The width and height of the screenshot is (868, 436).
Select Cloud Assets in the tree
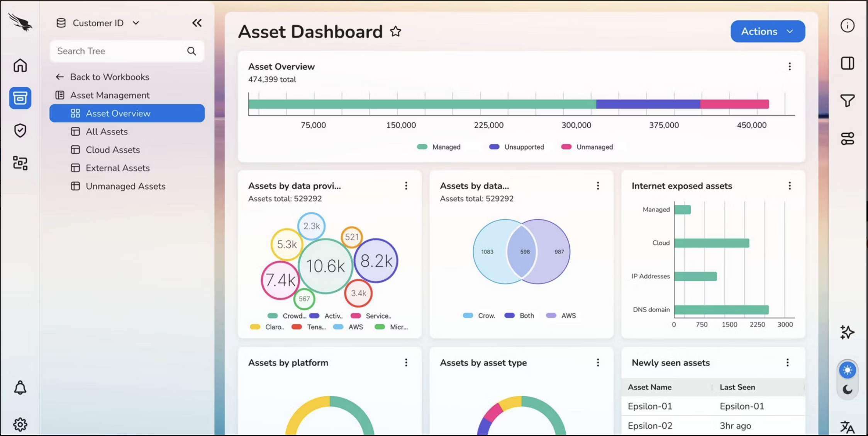click(x=113, y=150)
